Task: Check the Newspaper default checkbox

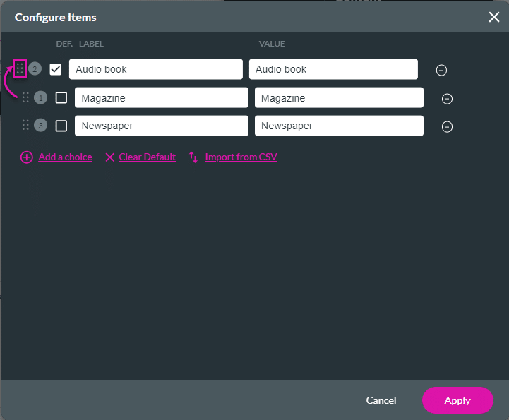Action: (x=61, y=126)
